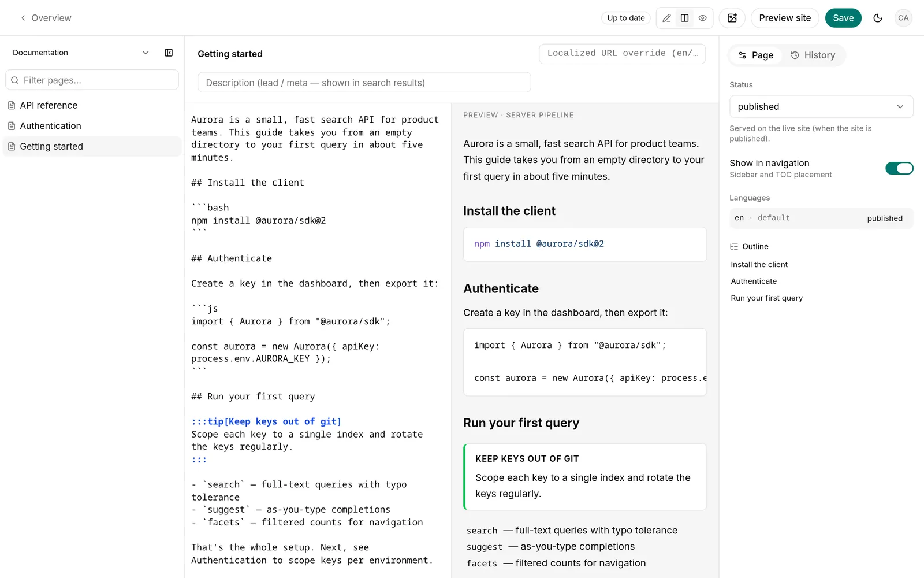Click the '## Install the client' markdown line
The image size is (924, 578).
pos(248,183)
